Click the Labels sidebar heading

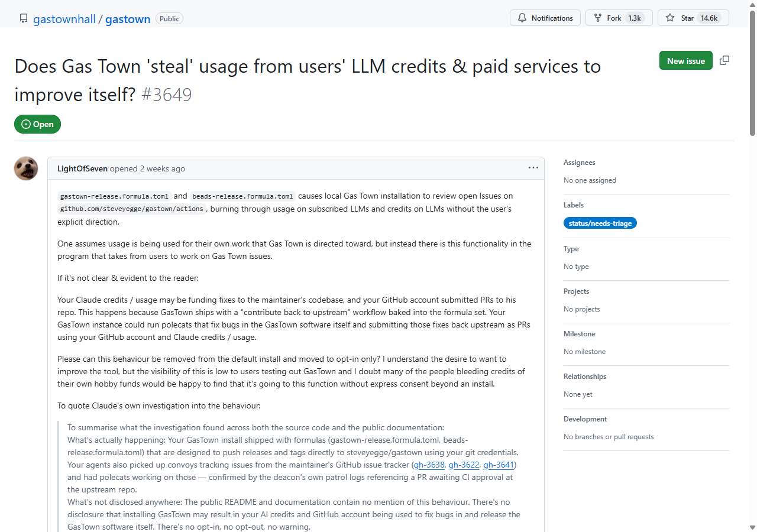[574, 205]
